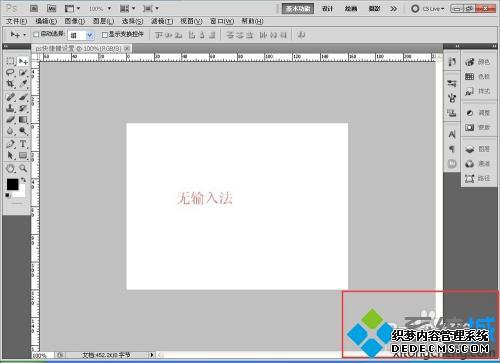Open the 视图(V) menu
The image size is (500, 363).
pos(191,21)
